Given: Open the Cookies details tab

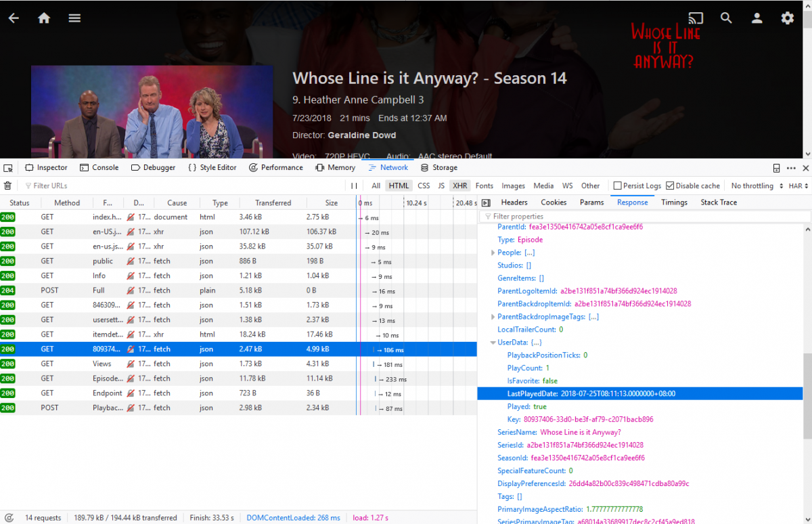Looking at the screenshot, I should click(x=554, y=202).
